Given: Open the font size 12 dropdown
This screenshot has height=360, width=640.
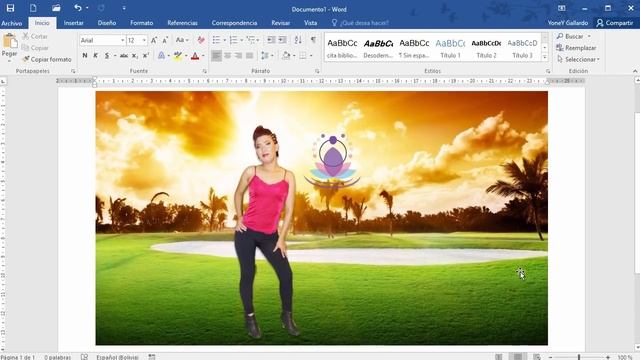Looking at the screenshot, I should click(144, 40).
